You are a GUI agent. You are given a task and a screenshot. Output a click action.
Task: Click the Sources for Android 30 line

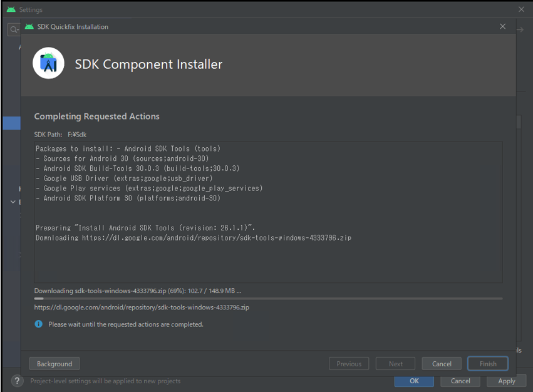[122, 159]
